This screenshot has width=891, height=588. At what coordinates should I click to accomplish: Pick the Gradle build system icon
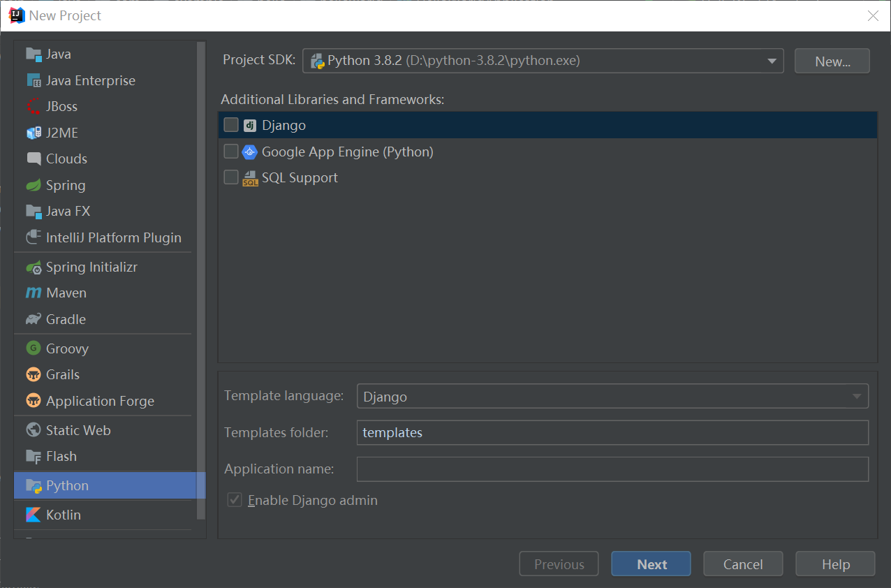(34, 319)
